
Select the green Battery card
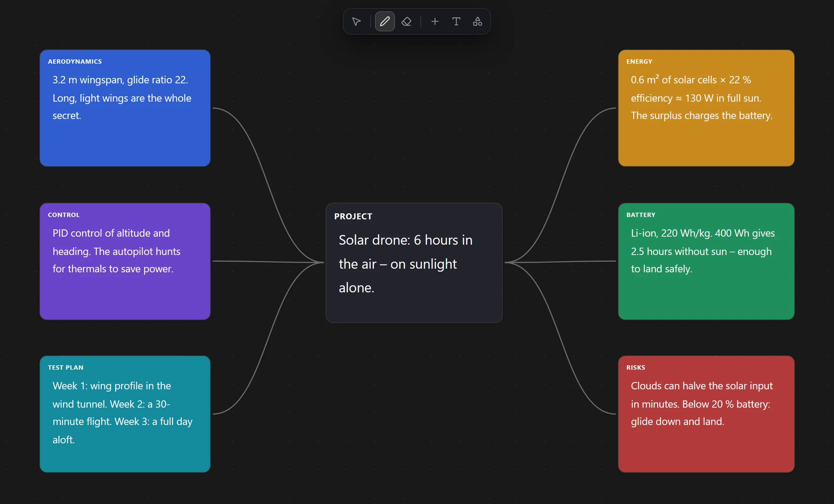pyautogui.click(x=706, y=261)
